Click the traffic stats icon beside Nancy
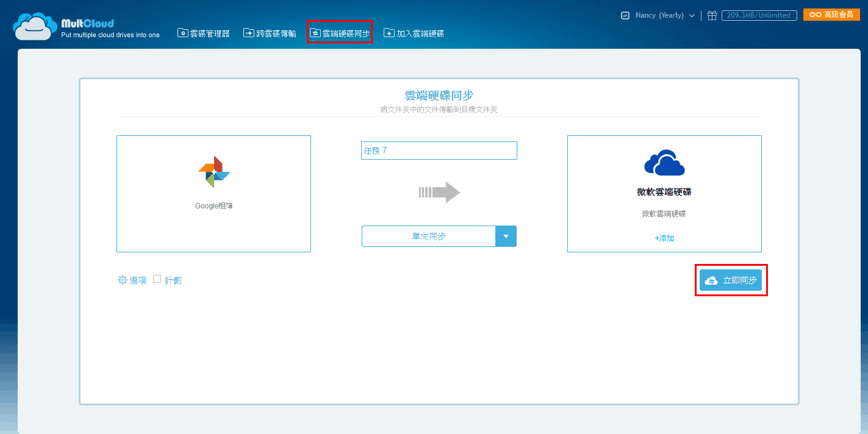 click(x=625, y=15)
